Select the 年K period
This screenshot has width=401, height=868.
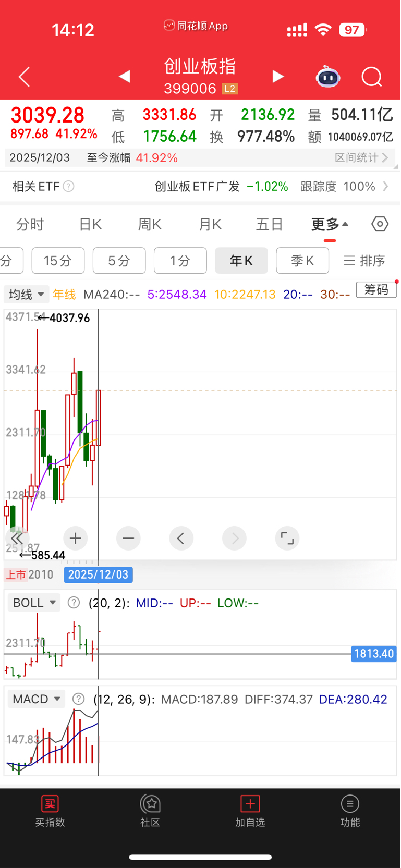[241, 260]
